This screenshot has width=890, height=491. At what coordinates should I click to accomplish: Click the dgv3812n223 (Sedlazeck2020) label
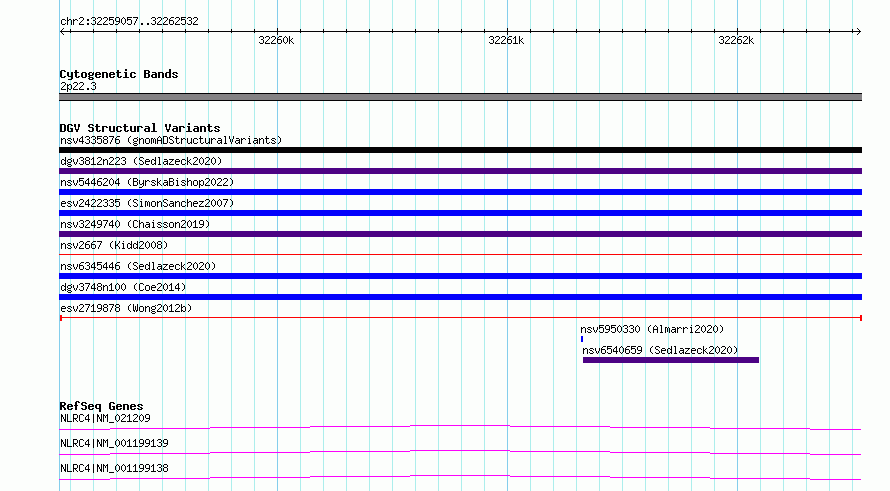coord(141,161)
